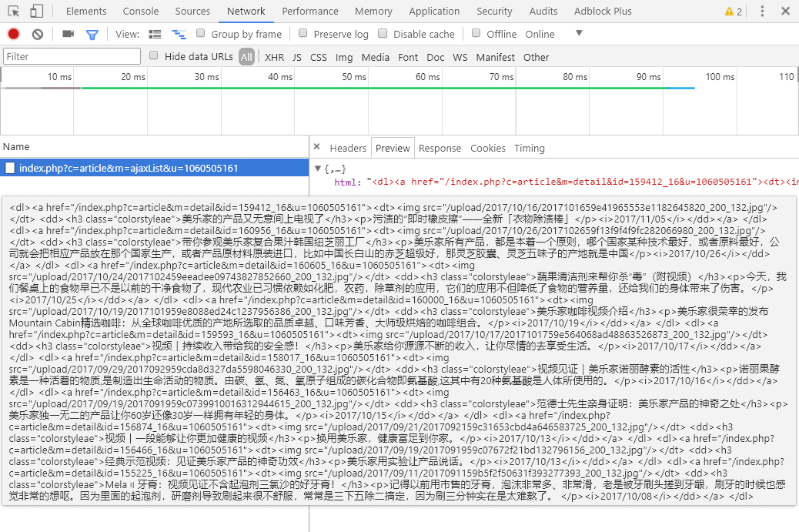Open the Performance tab

point(310,12)
